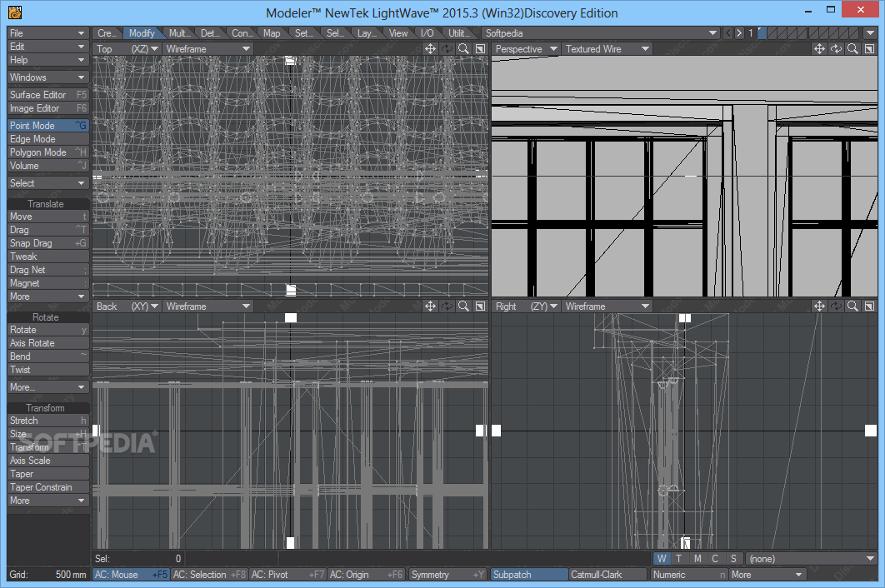Image resolution: width=885 pixels, height=588 pixels.
Task: Toggle M morph map mode
Action: pos(697,559)
